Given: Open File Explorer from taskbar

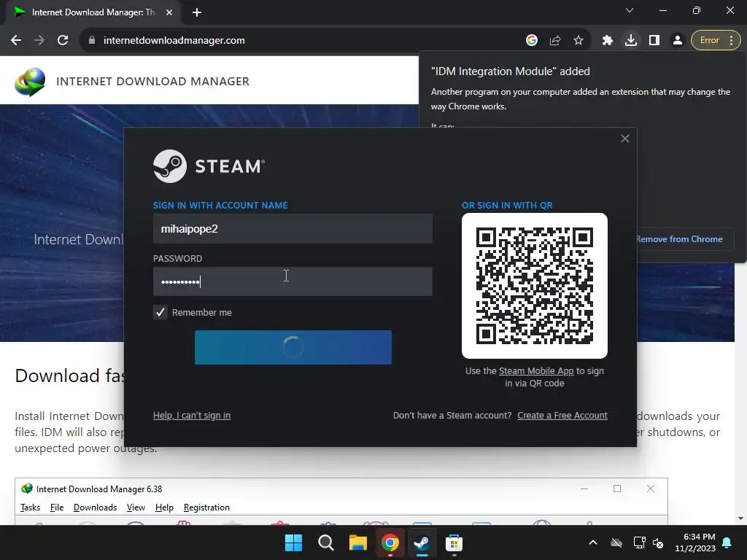Looking at the screenshot, I should (x=357, y=542).
